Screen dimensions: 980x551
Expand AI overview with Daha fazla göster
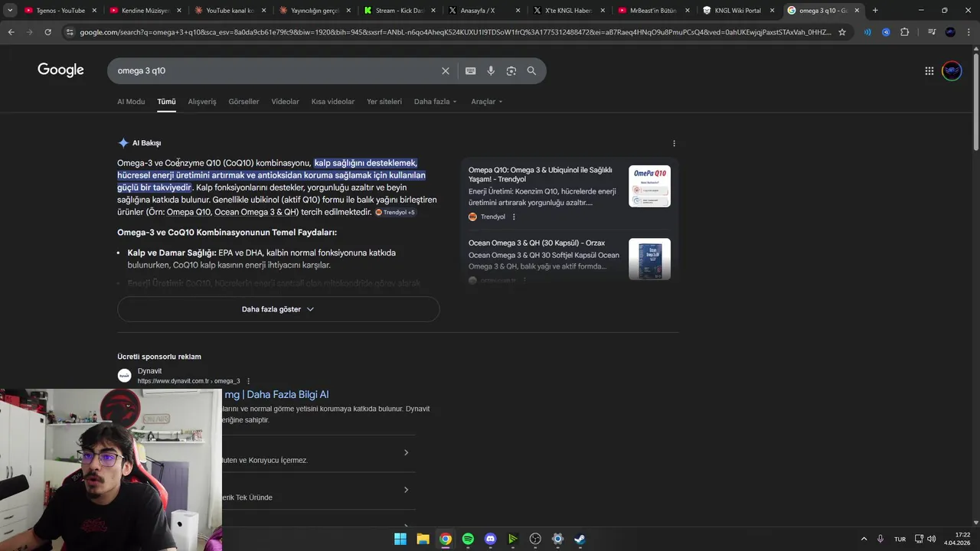pos(278,309)
